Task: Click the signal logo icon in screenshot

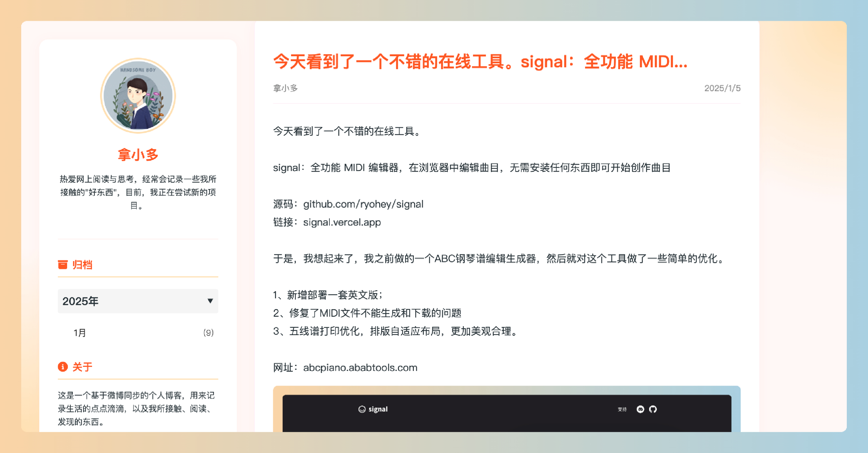Action: pos(362,409)
